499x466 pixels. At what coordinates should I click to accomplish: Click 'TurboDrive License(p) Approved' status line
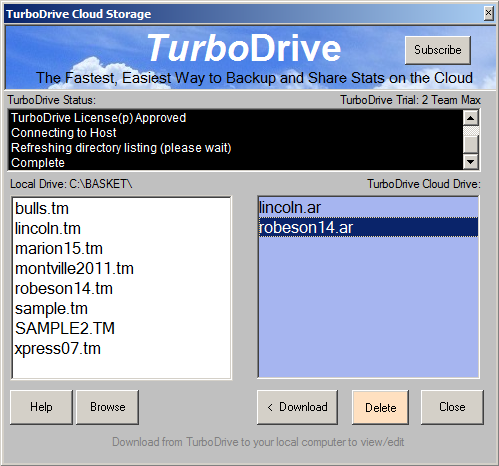98,118
